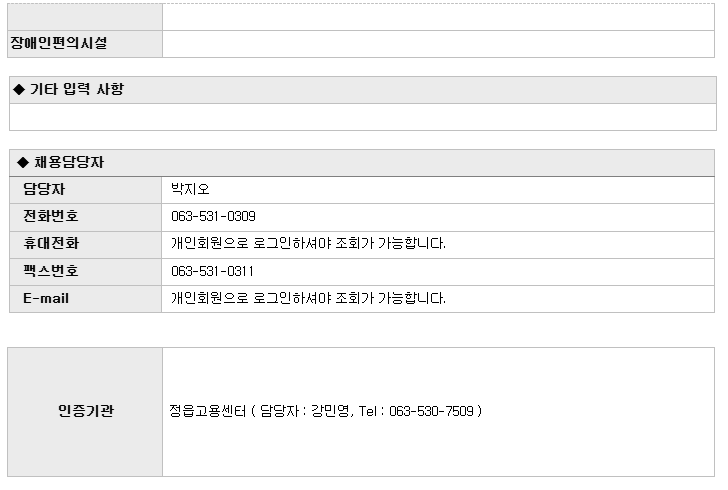This screenshot has height=490, width=728.
Task: Click the 기타 입력 사항 diamond bullet icon
Action: [x=19, y=89]
